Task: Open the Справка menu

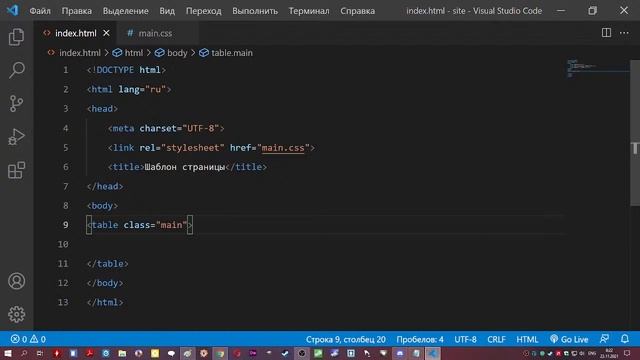Action: 358,11
